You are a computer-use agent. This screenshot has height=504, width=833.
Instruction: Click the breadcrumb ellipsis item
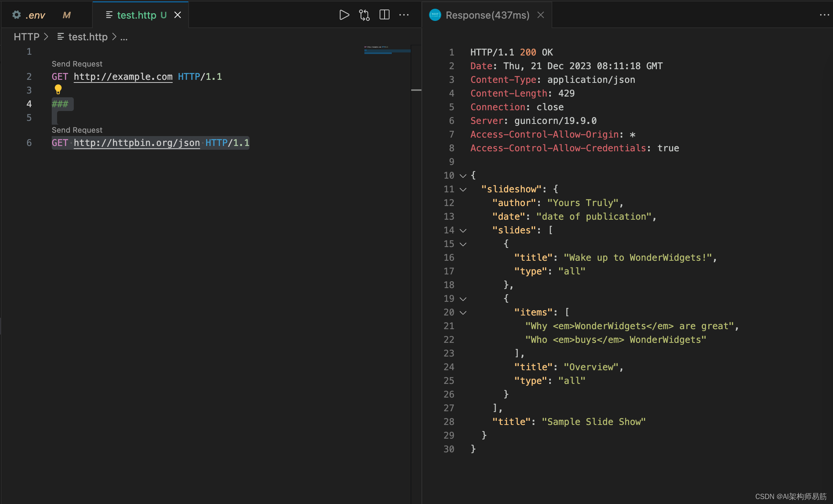point(124,37)
